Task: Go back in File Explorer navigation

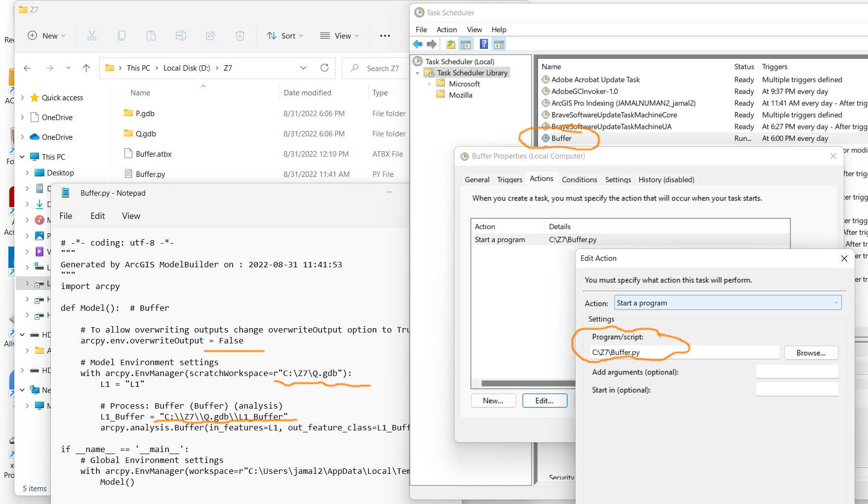Action: pos(27,68)
